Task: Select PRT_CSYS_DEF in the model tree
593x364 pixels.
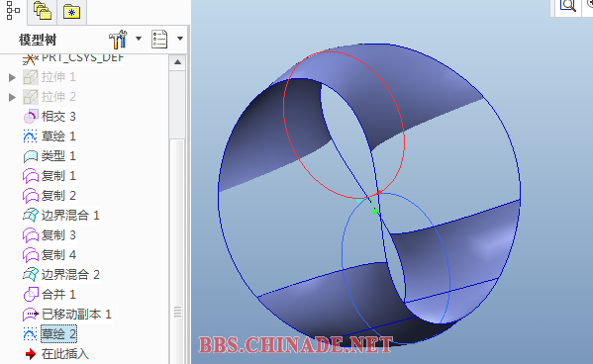Action: click(82, 57)
